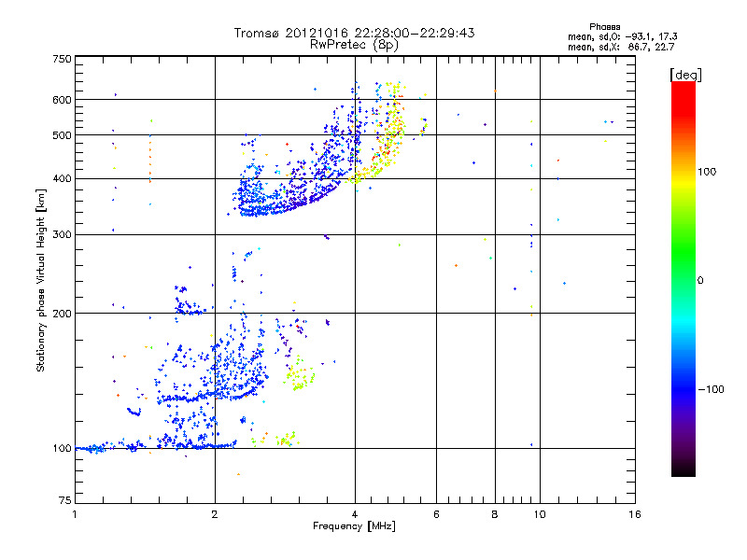Image resolution: width=747 pixels, height=560 pixels.
Task: Click the phase color scale bar
Action: 684,278
